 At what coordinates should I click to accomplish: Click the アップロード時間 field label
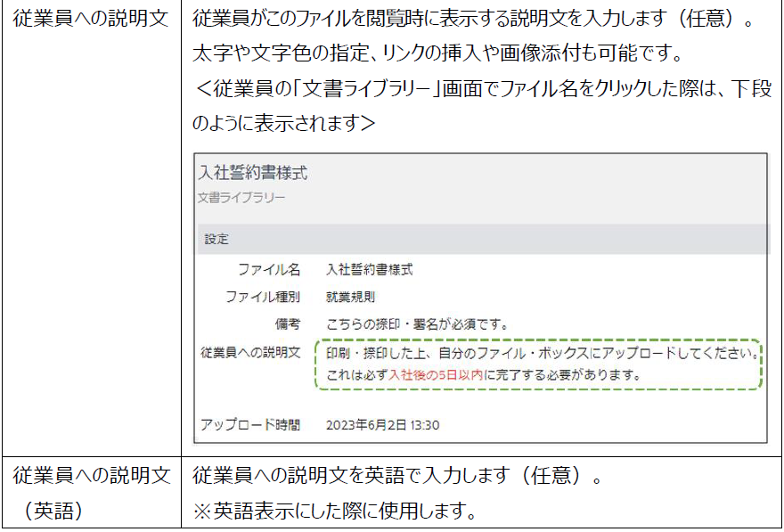pos(250,425)
